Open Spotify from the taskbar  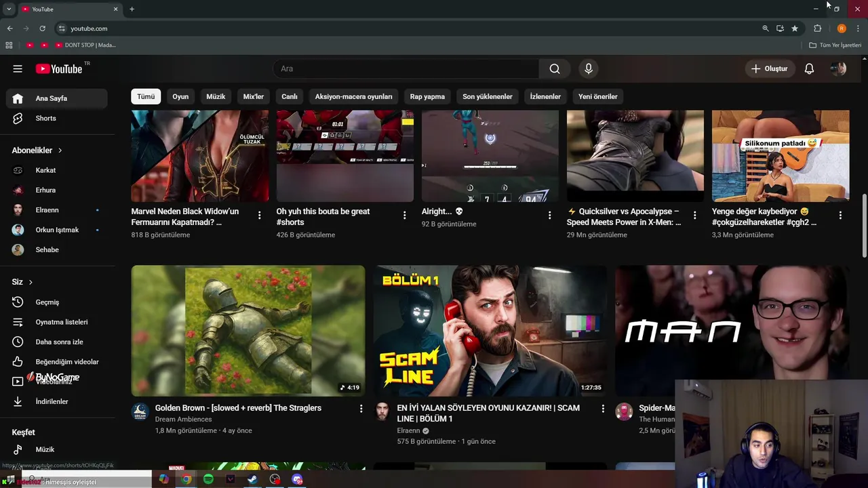click(x=208, y=479)
